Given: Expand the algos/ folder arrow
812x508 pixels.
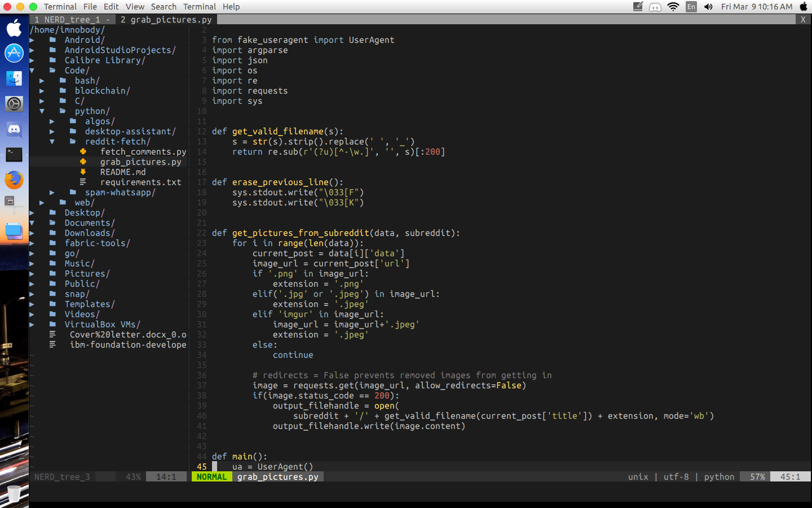Looking at the screenshot, I should 52,121.
